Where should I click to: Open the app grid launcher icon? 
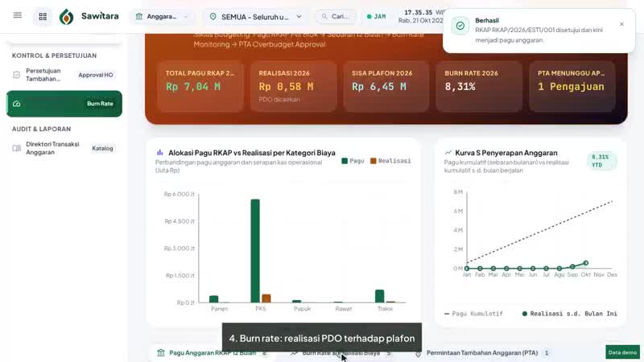(43, 16)
